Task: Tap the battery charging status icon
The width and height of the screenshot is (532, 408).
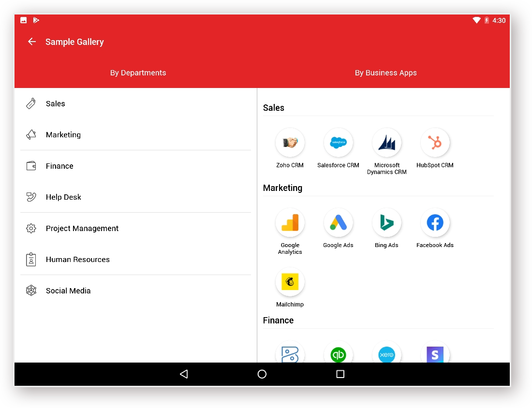Action: pyautogui.click(x=487, y=20)
